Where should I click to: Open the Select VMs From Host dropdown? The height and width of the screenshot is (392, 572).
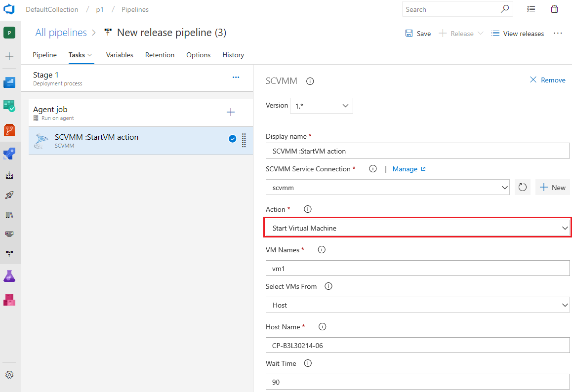pyautogui.click(x=418, y=305)
